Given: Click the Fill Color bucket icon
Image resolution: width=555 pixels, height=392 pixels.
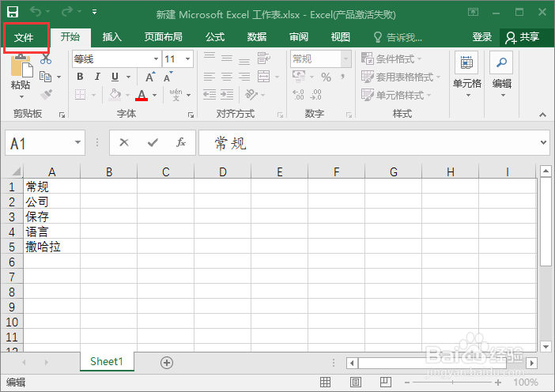Looking at the screenshot, I should pyautogui.click(x=115, y=95).
